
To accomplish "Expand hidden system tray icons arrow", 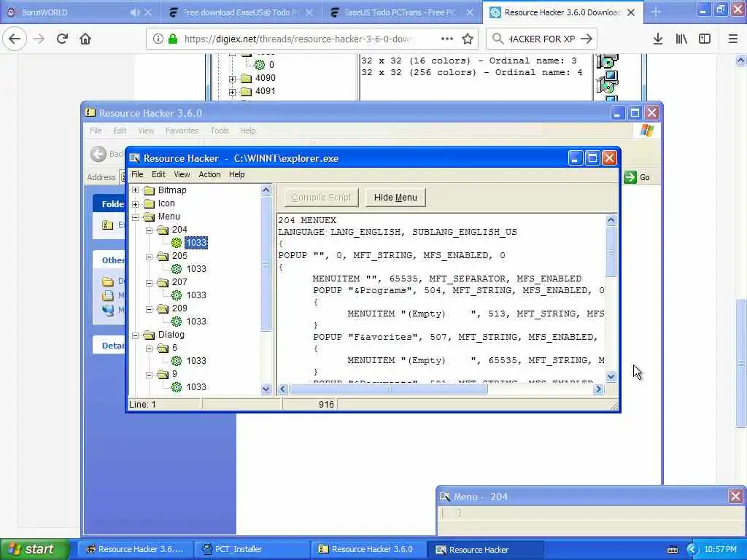I will [x=692, y=550].
